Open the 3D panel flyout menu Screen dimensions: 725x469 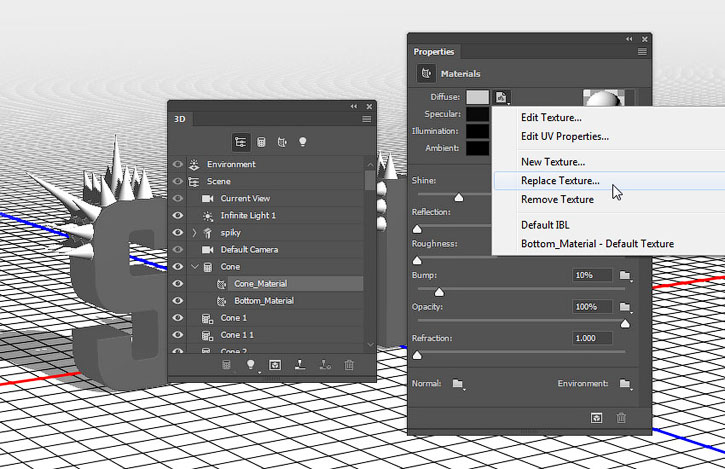[367, 119]
